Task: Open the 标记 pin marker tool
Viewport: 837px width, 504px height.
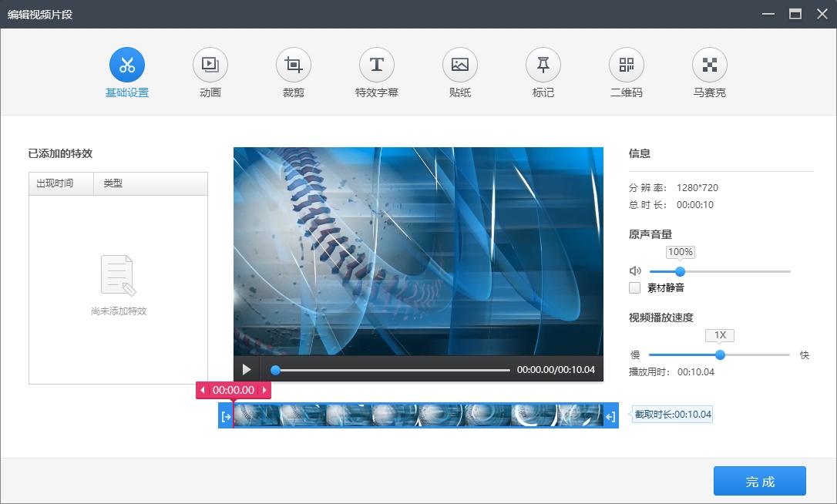Action: click(543, 66)
